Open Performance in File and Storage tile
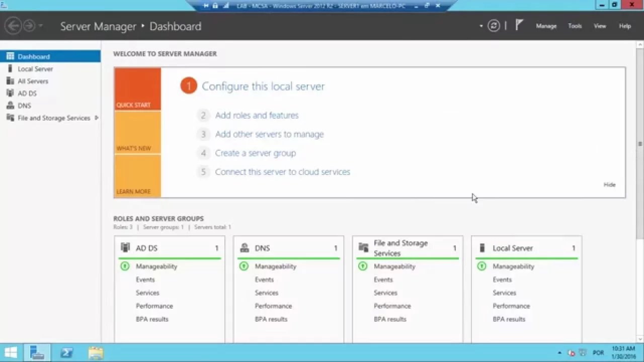 click(x=392, y=306)
